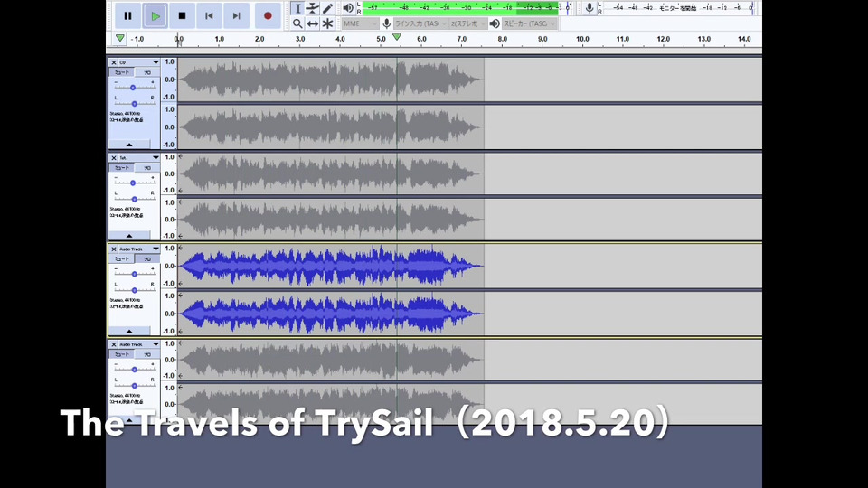This screenshot has width=868, height=488.
Task: Open the bottom Audio Track's dropdown menu
Action: click(138, 344)
